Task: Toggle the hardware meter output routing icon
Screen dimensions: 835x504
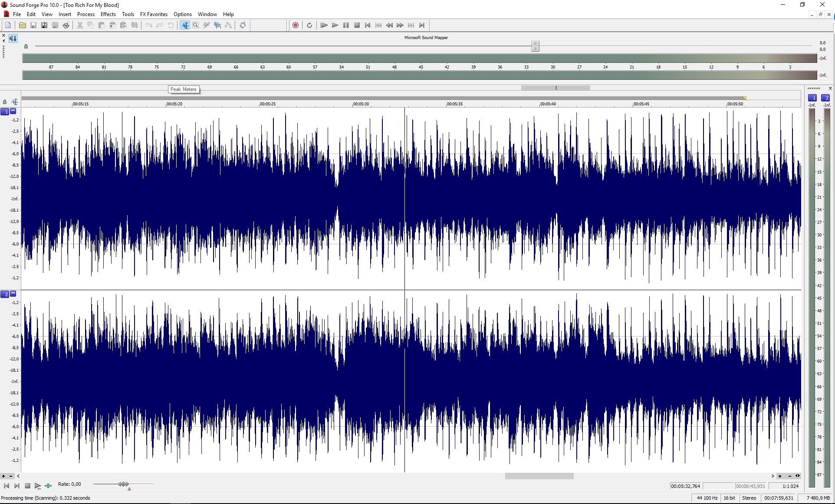Action: point(13,38)
